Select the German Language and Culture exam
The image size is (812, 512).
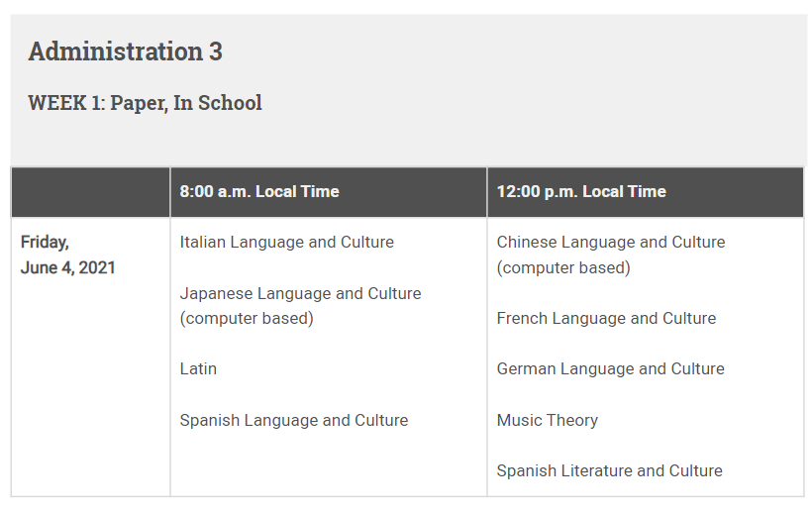[610, 369]
